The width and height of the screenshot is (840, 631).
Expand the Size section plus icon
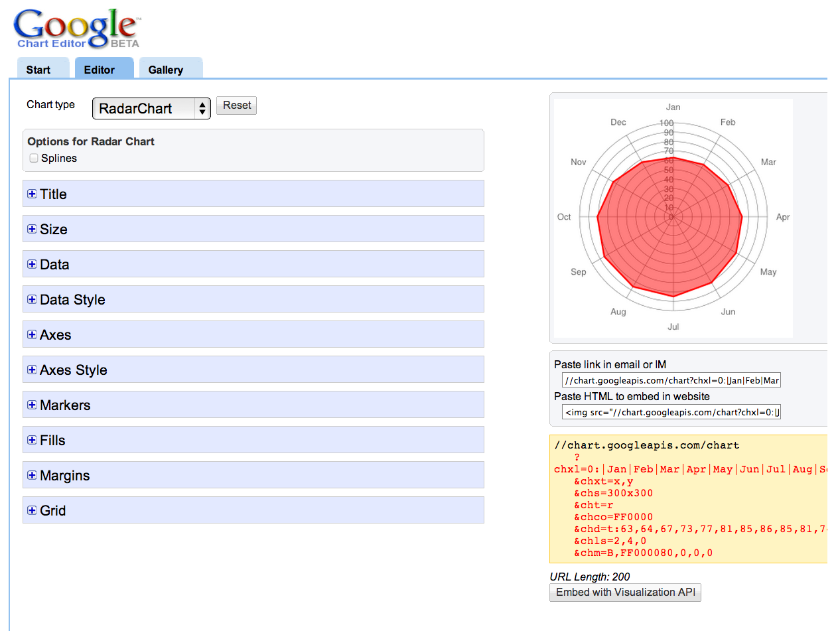pyautogui.click(x=32, y=229)
